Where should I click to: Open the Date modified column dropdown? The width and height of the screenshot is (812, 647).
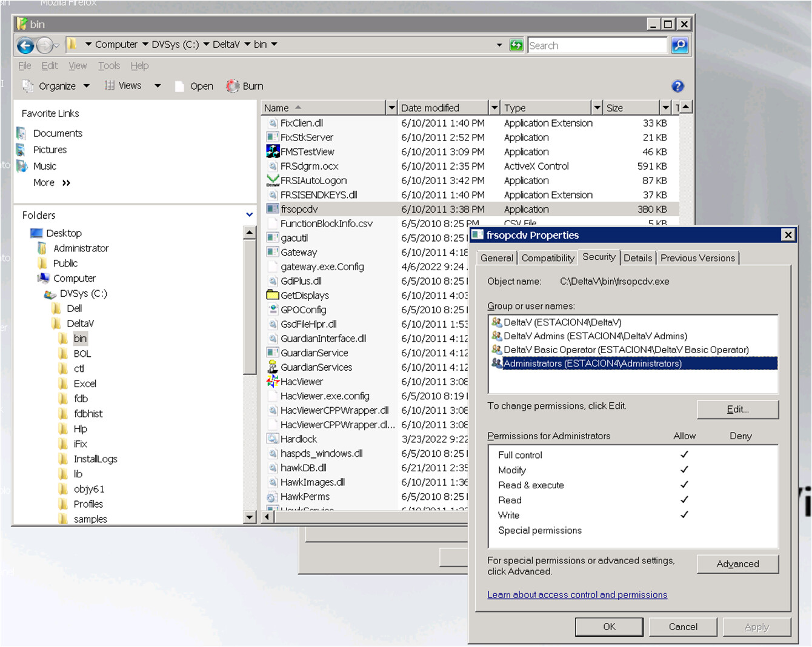coord(494,108)
